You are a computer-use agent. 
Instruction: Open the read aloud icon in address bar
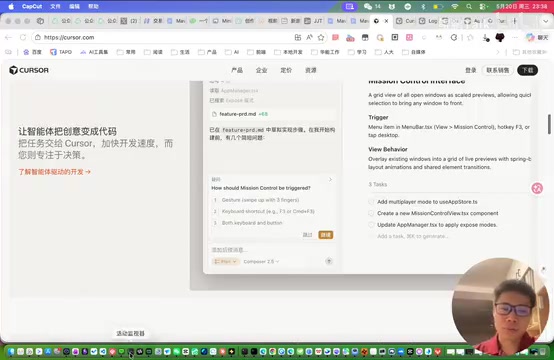point(310,37)
